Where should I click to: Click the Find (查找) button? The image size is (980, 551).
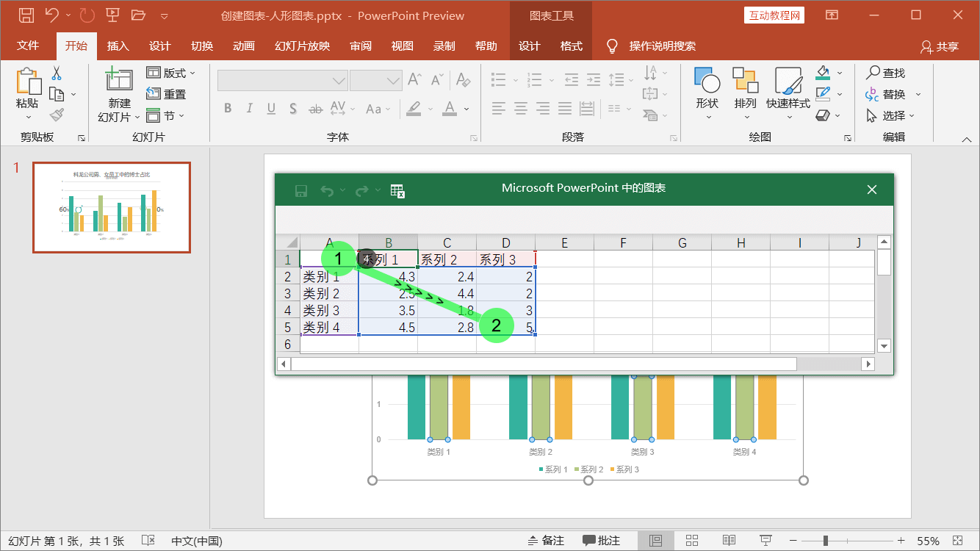pos(885,73)
